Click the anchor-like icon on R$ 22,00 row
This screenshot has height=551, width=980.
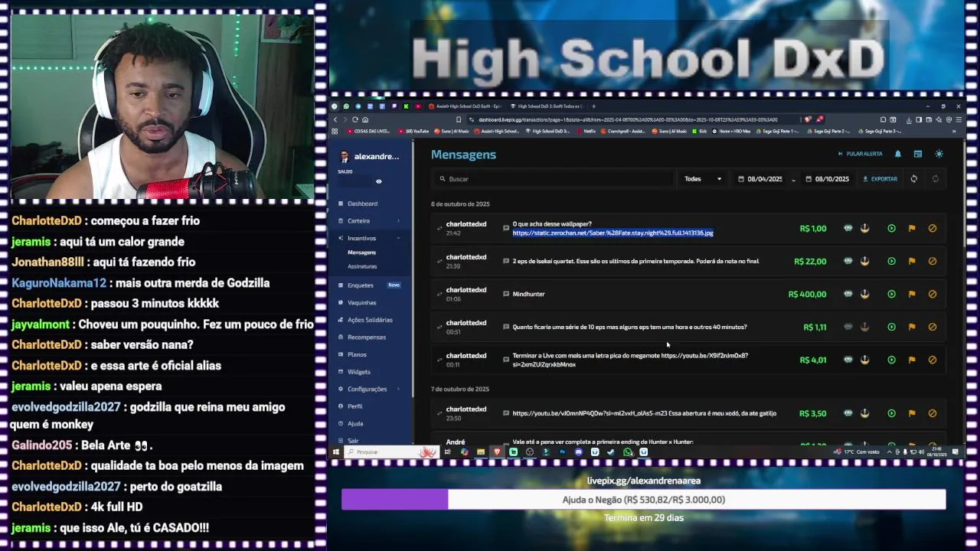864,261
